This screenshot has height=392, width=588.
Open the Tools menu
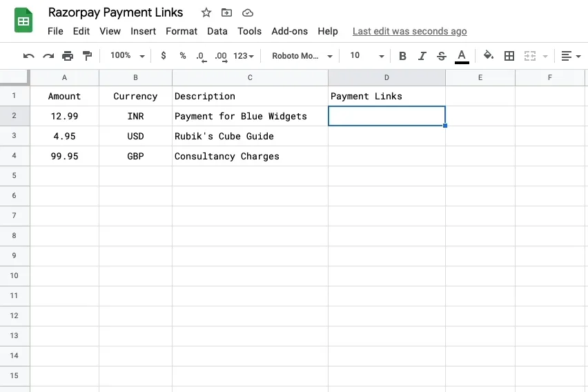point(249,31)
